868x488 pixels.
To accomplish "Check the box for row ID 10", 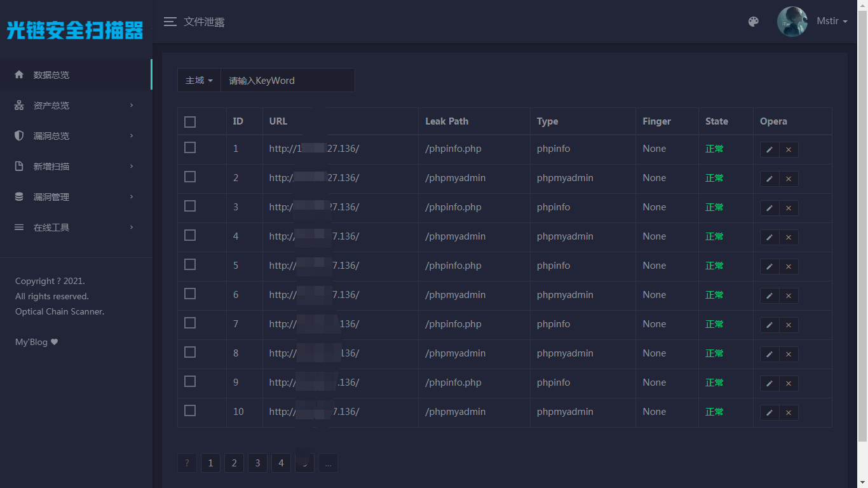I will (x=190, y=410).
